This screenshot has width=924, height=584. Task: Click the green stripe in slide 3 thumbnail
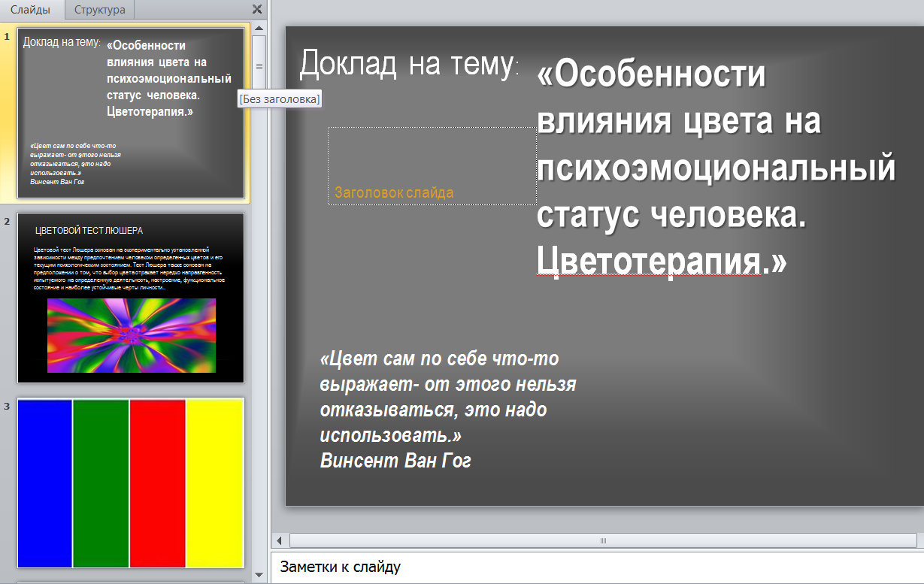tap(101, 483)
